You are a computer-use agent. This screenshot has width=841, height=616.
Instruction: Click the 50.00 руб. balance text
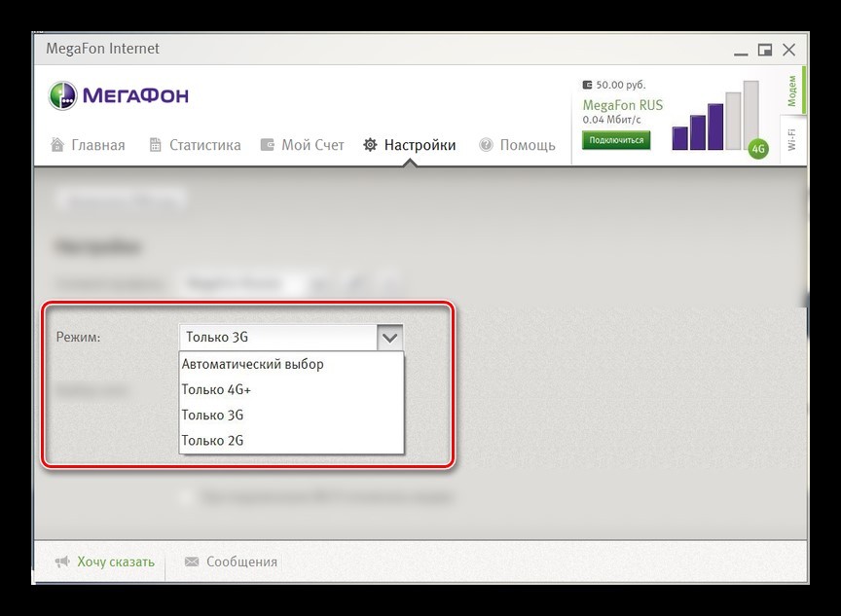(x=621, y=85)
